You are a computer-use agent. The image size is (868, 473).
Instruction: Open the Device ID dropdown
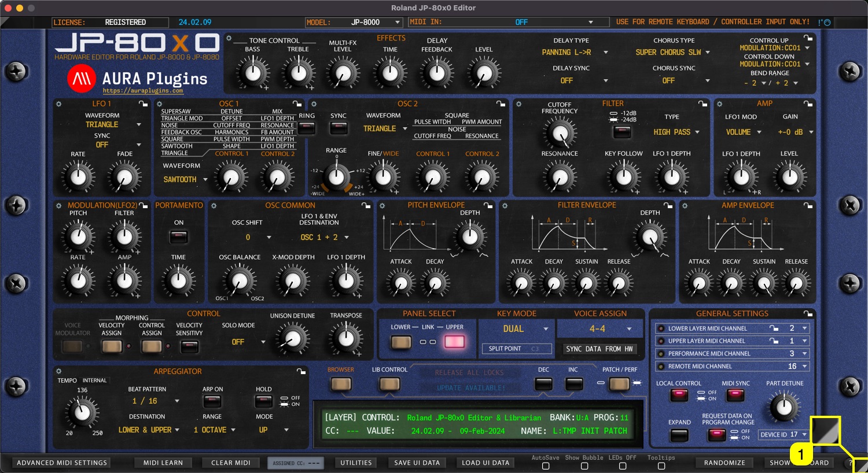[784, 434]
